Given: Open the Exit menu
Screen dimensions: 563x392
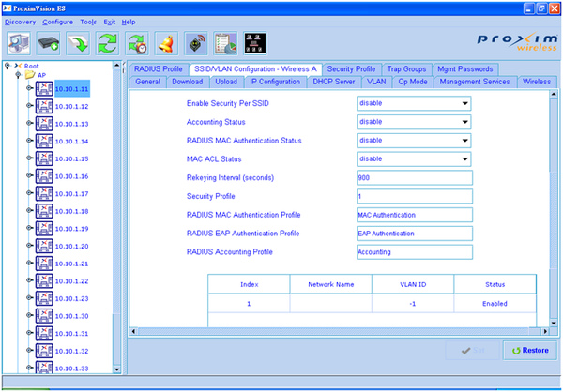Looking at the screenshot, I should [x=110, y=22].
